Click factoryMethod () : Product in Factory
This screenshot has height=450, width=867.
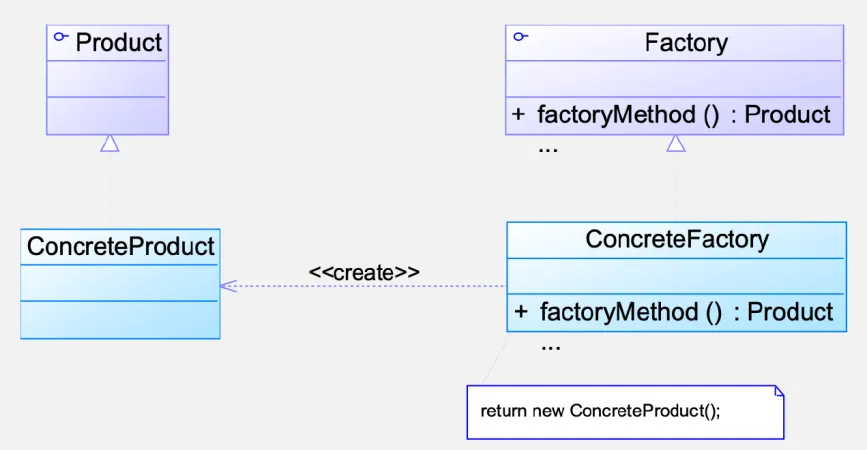point(684,114)
